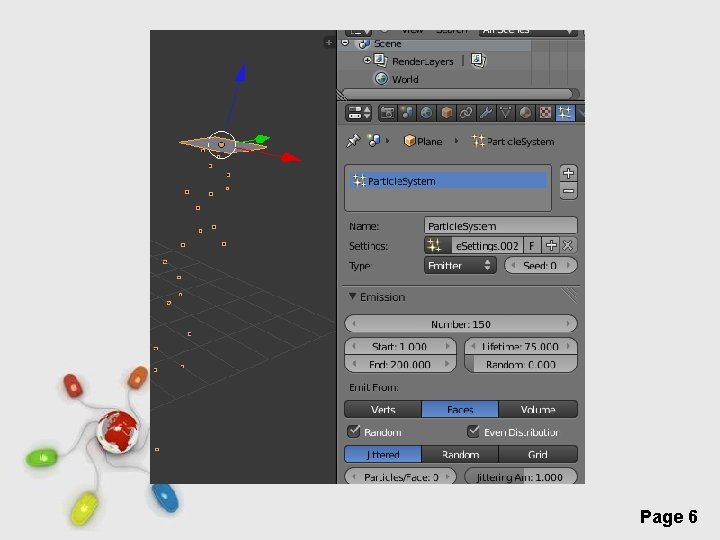Click the Plane cube icon in breadcrumb
Screen dimensions: 720x540
click(409, 141)
